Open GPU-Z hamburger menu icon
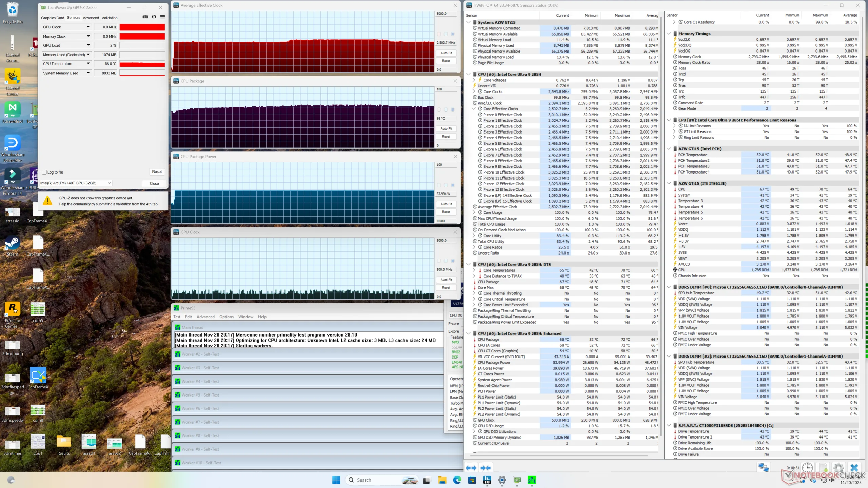The height and width of the screenshot is (488, 868). coord(163,17)
